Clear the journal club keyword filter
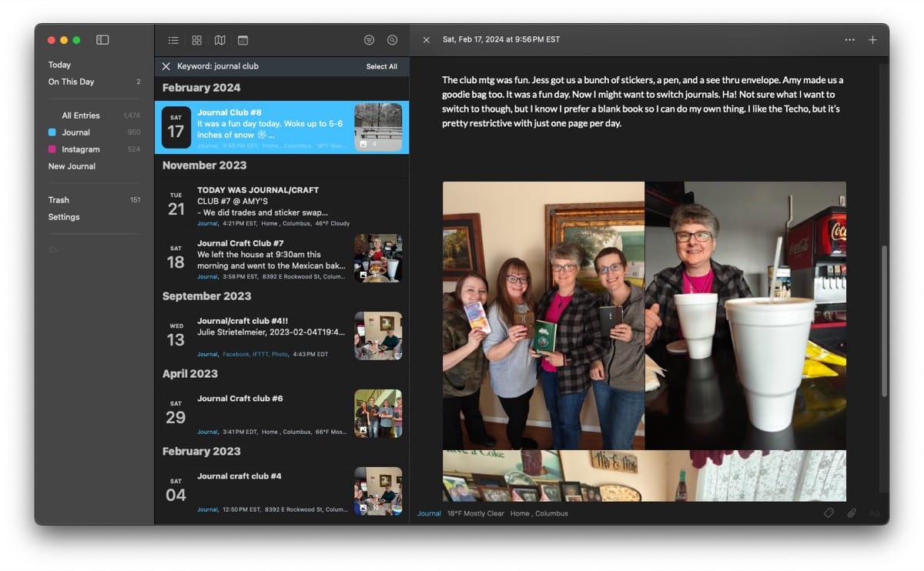The image size is (924, 571). click(166, 66)
